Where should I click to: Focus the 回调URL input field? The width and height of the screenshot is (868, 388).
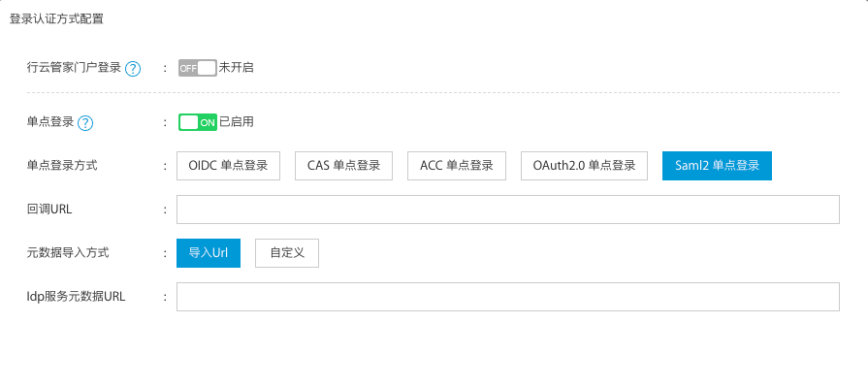click(507, 210)
